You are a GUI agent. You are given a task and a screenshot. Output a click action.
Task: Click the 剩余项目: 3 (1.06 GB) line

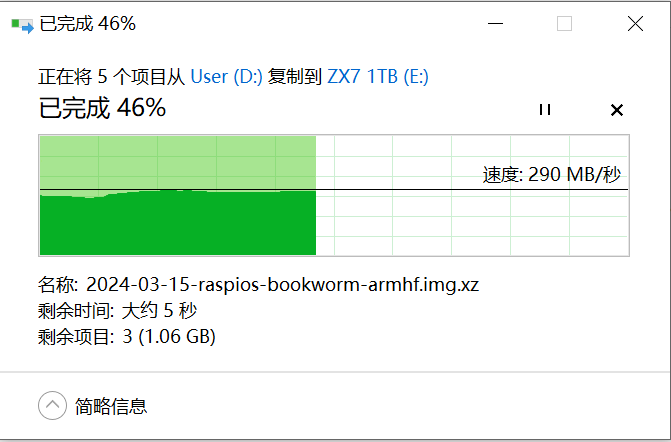point(127,337)
